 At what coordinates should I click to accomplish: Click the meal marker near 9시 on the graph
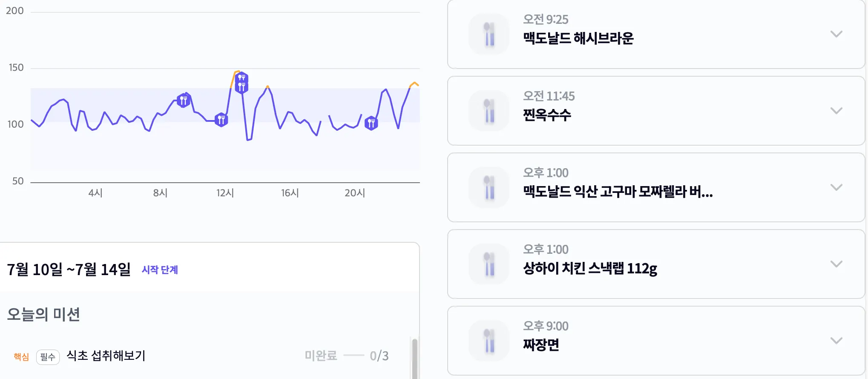tap(184, 100)
